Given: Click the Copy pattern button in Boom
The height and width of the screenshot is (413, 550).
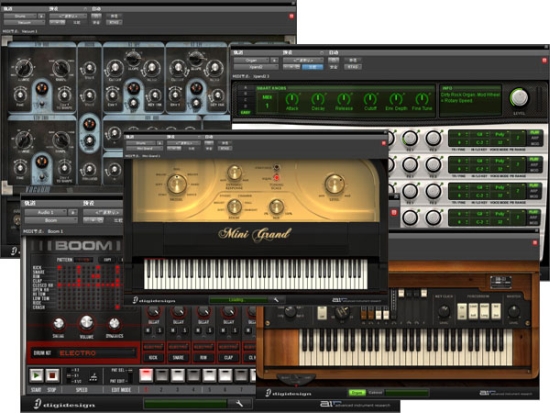Looking at the screenshot, I should point(107,260).
